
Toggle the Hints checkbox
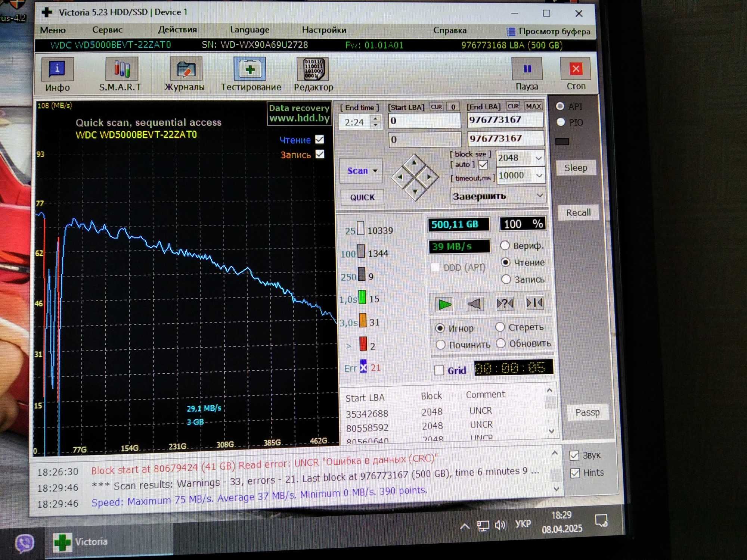point(575,473)
